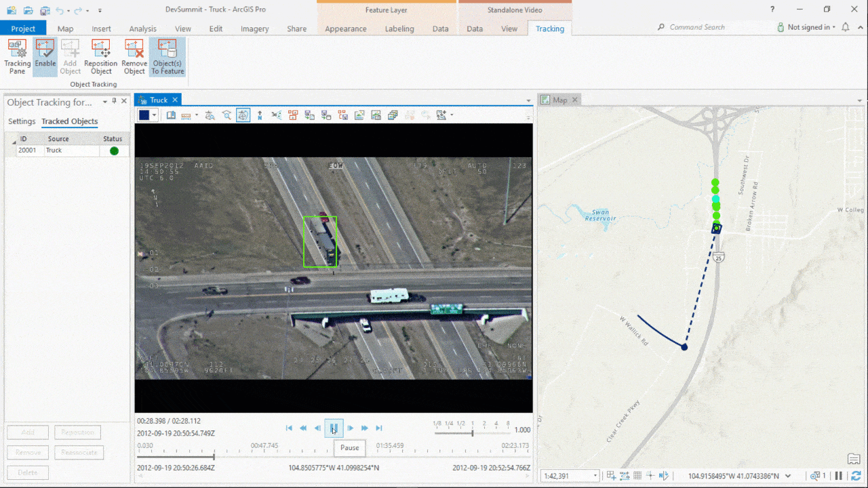Click the open project folder icon
Image resolution: width=868 pixels, height=488 pixels.
[x=28, y=10]
